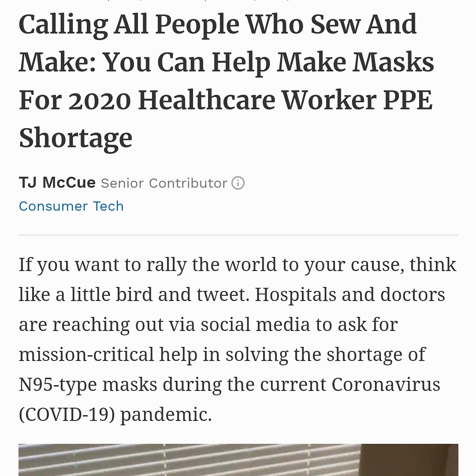476x476 pixels.
Task: Click 'Healthcare Worker PPE' in the headline
Action: coord(285,100)
